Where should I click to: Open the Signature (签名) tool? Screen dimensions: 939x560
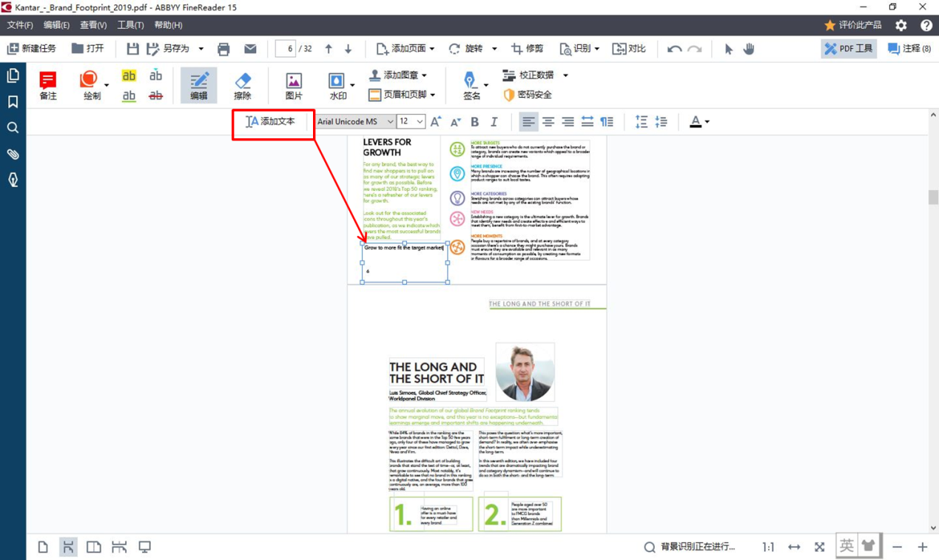pyautogui.click(x=472, y=85)
